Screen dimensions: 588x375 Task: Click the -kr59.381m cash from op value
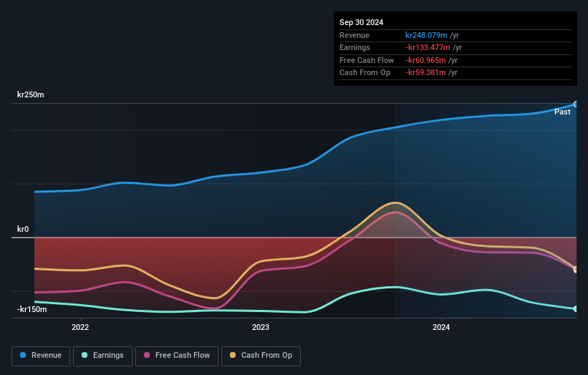point(425,73)
